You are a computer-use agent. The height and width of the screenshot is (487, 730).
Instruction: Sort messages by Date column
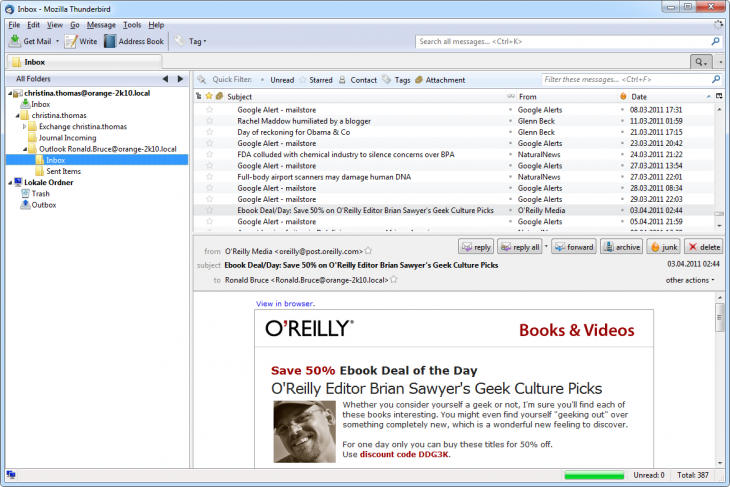(670, 96)
